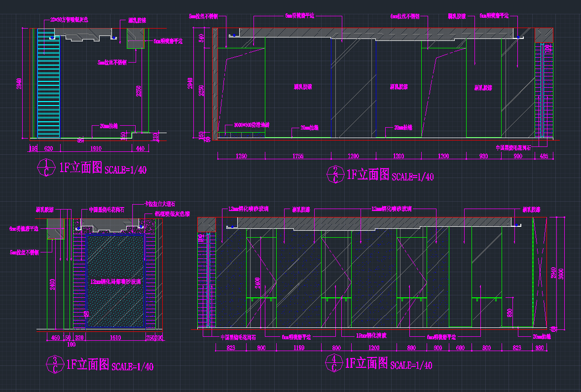The height and width of the screenshot is (392, 581).
Task: Select the cyan striped column in elevation 1
Action: pos(49,84)
